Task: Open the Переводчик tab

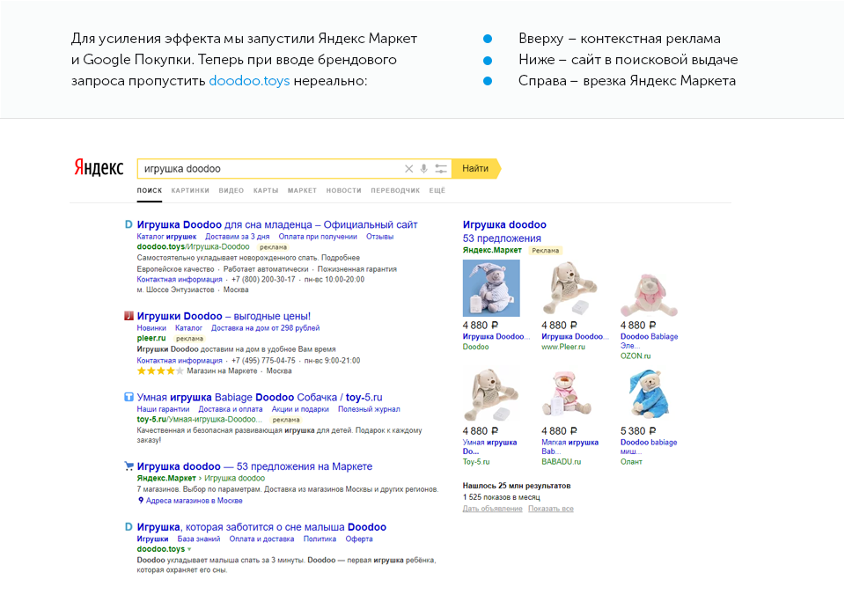Action: pos(395,190)
